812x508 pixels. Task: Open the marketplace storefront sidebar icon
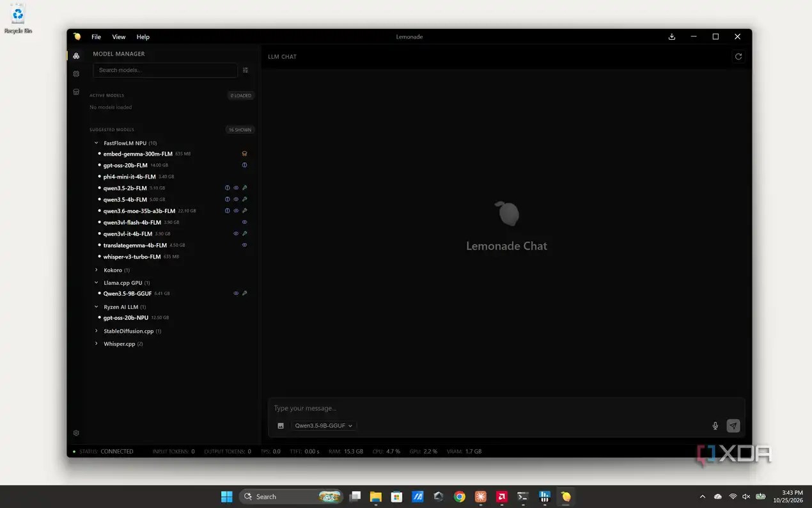[x=76, y=92]
